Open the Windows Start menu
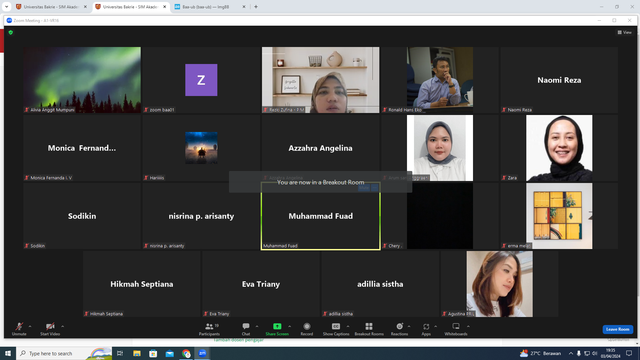 (8, 353)
